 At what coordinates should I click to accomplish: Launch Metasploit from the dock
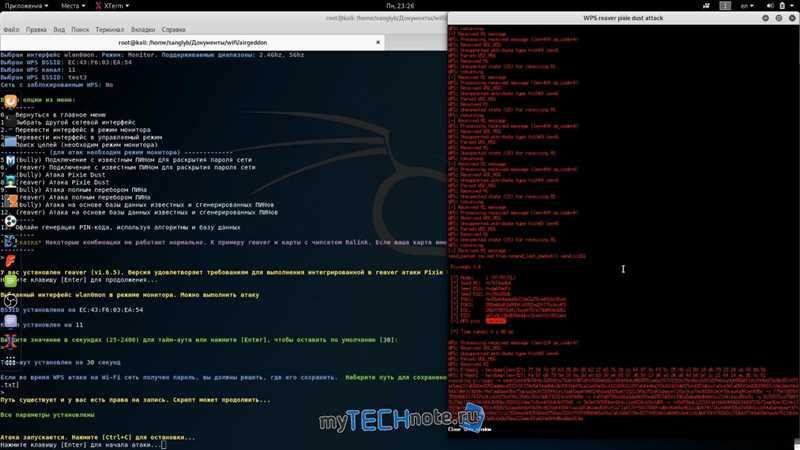point(10,161)
